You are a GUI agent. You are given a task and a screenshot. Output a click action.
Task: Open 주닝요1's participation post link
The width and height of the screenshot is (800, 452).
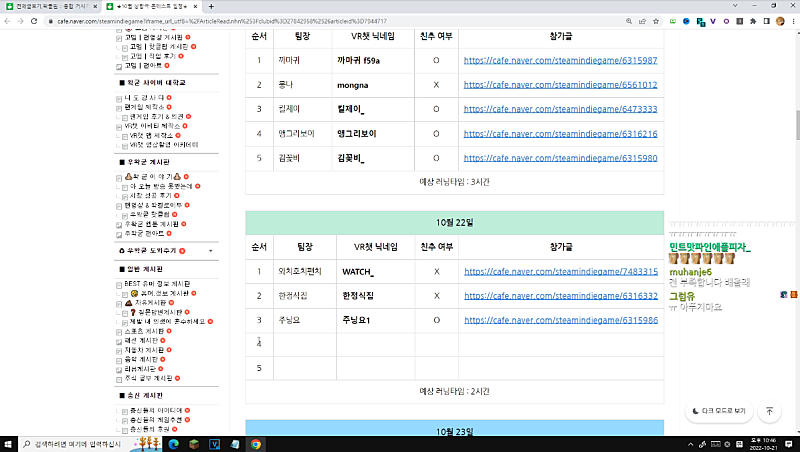pyautogui.click(x=560, y=320)
